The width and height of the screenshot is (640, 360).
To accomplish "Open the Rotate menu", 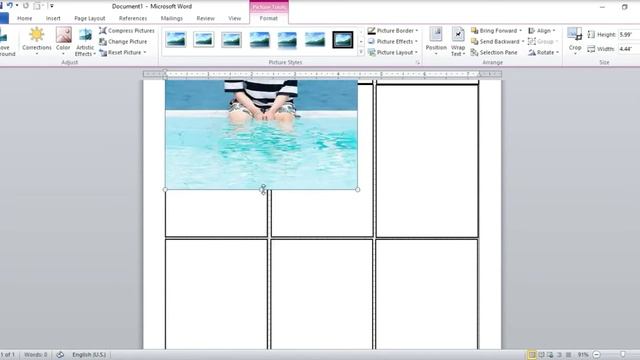I will (x=543, y=53).
